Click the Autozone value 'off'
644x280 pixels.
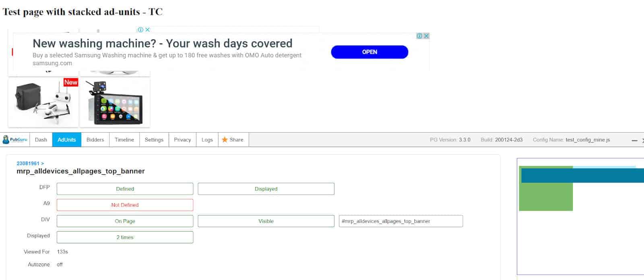tap(60, 265)
